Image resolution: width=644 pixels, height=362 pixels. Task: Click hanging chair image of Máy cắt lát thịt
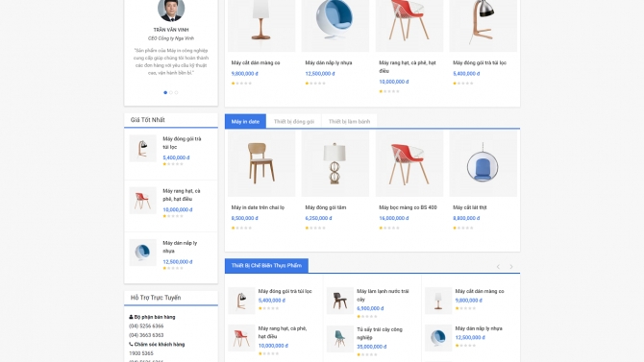[x=483, y=163]
